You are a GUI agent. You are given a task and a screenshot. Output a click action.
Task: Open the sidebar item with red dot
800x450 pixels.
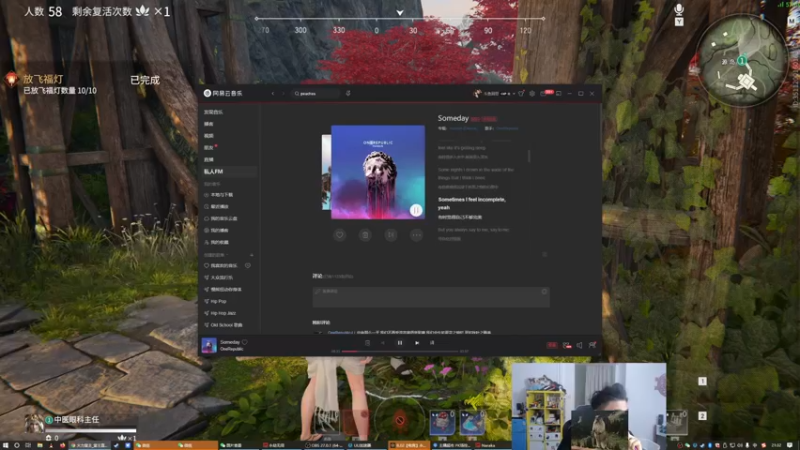coord(210,147)
